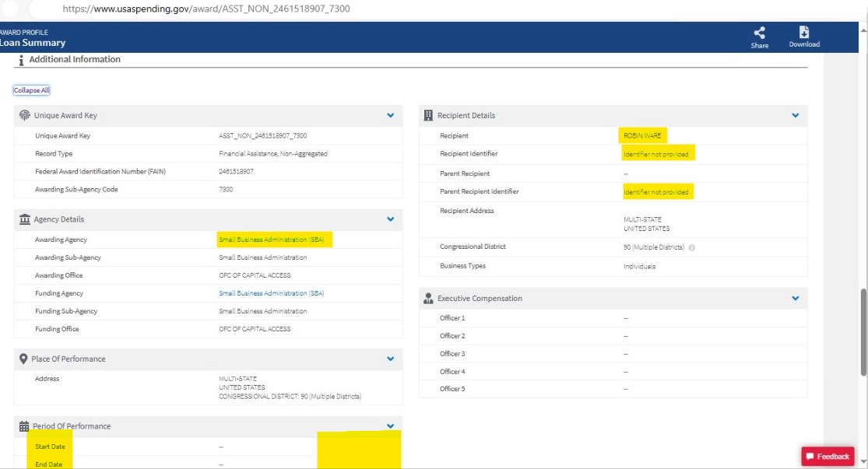The width and height of the screenshot is (868, 469).
Task: Collapse the Recipient Details section chevron
Action: tap(795, 116)
